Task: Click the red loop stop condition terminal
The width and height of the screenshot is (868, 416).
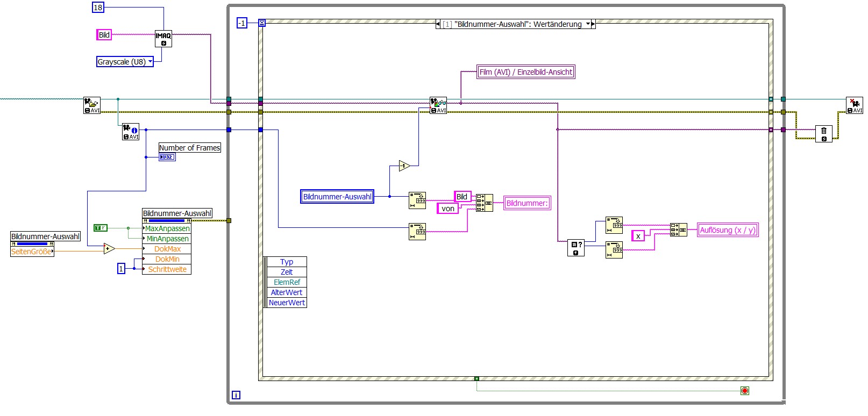Action: 745,391
